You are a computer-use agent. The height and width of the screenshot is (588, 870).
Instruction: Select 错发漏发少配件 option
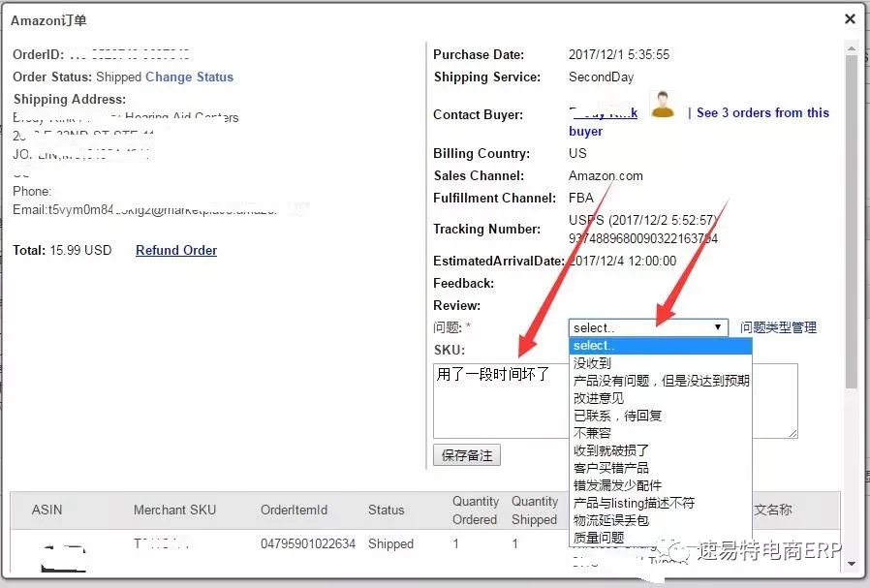pyautogui.click(x=661, y=485)
